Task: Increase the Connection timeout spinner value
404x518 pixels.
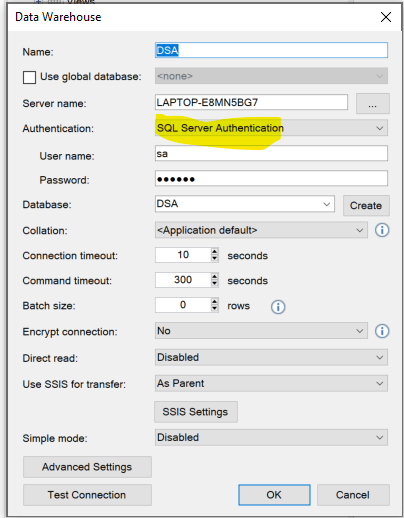Action: tap(215, 251)
